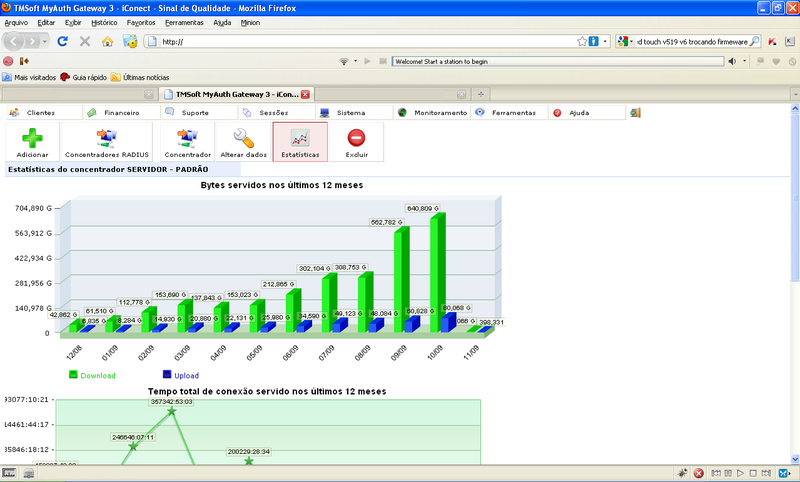Image resolution: width=800 pixels, height=482 pixels.
Task: Click the status bar pause icon
Action: point(728,473)
